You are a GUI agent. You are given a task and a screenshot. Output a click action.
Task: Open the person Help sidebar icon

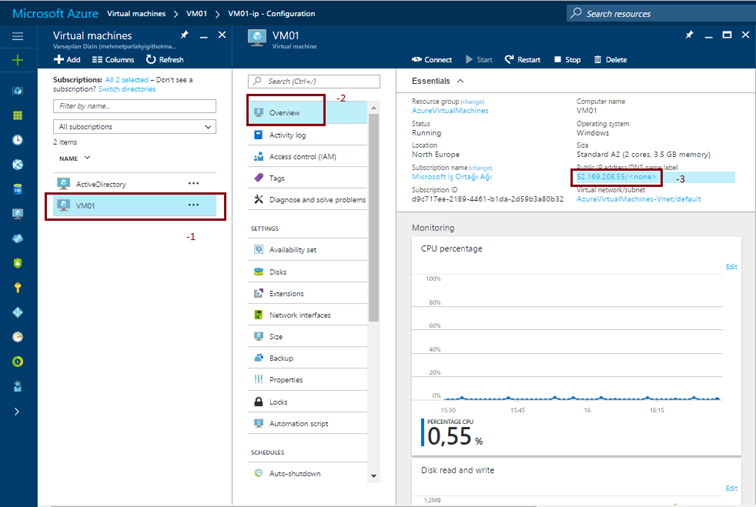[x=17, y=386]
